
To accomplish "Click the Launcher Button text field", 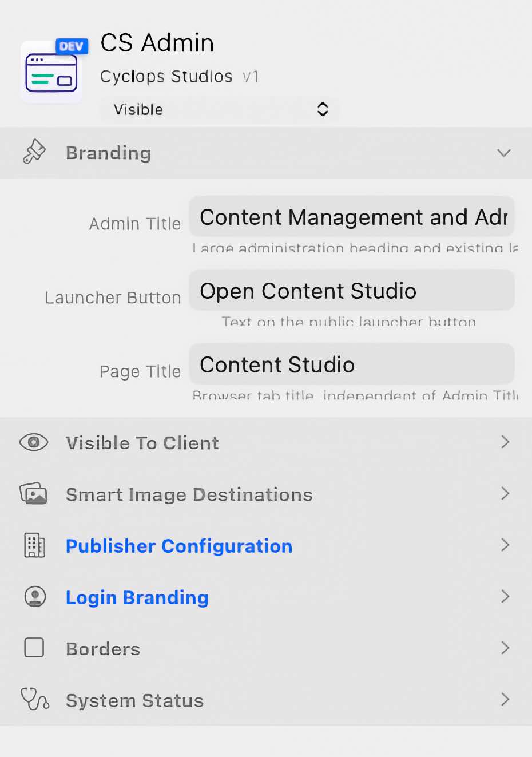I will (x=352, y=290).
